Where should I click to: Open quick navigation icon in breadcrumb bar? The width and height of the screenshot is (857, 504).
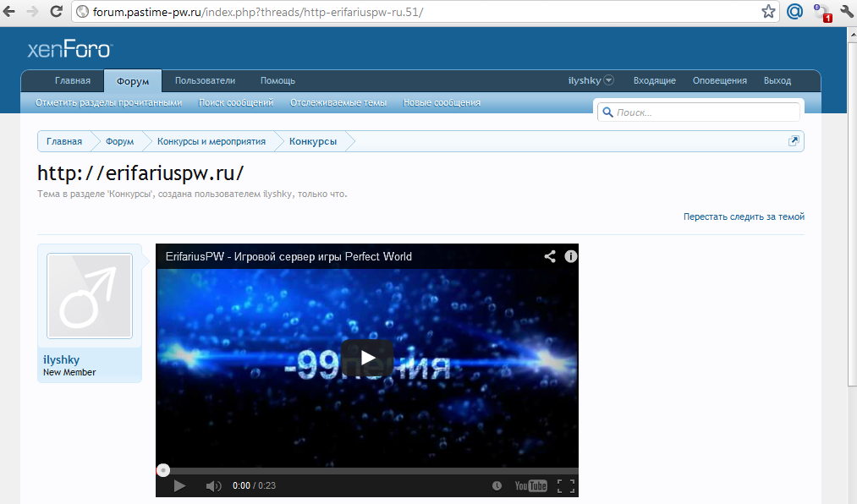[x=794, y=141]
